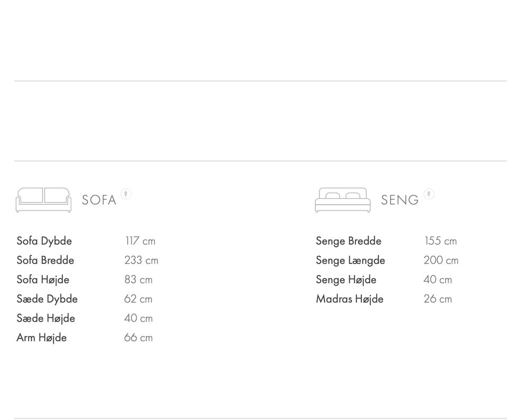Viewport: 507px width, 420px height.
Task: Click the Senge Bredde label
Action: pos(348,241)
